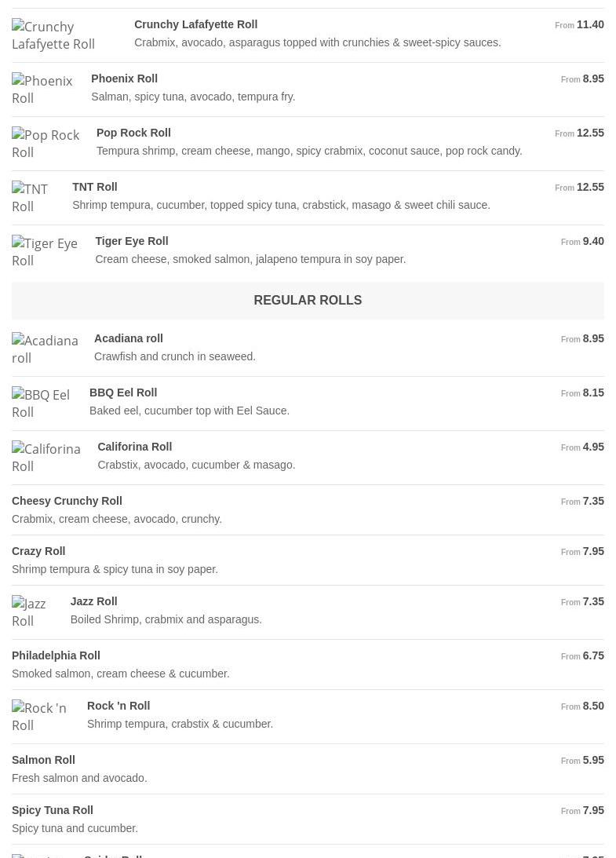
Task: Click the Califorina Roll image thumbnail
Action: coord(46,458)
